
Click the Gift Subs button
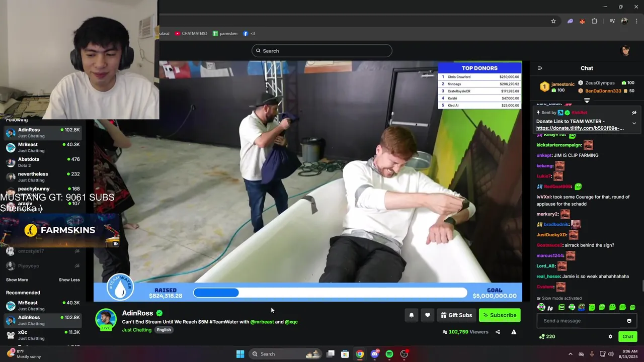click(456, 315)
